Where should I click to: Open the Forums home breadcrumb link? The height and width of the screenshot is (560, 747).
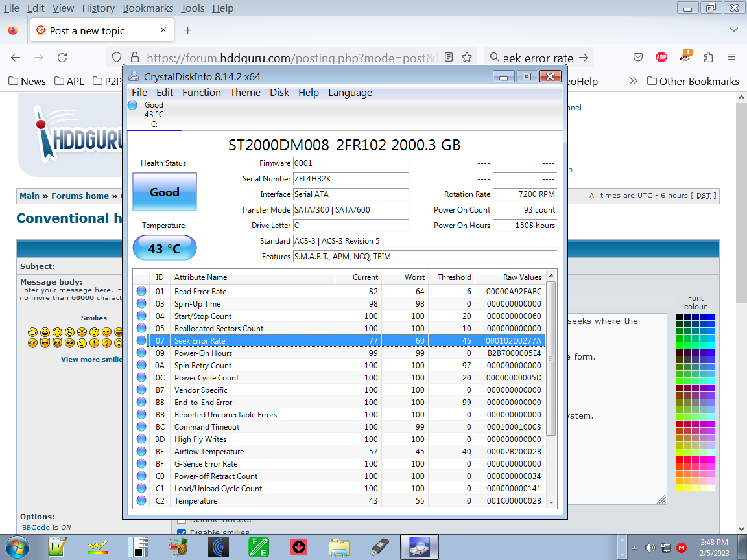point(80,196)
